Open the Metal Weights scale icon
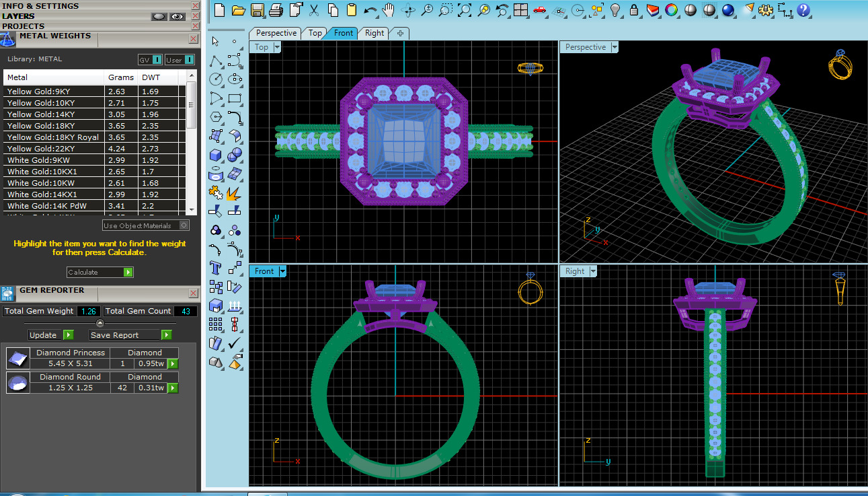The height and width of the screenshot is (496, 868). tap(7, 39)
